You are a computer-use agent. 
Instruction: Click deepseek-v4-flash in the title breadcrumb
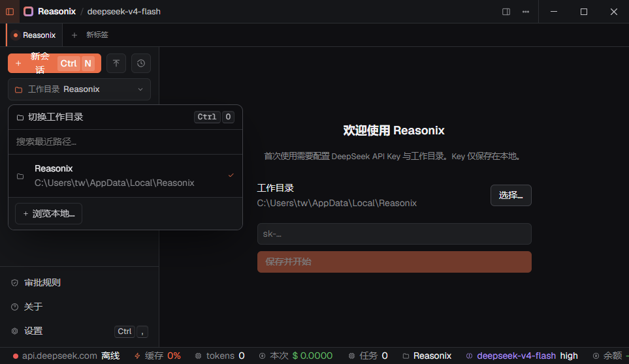[124, 12]
